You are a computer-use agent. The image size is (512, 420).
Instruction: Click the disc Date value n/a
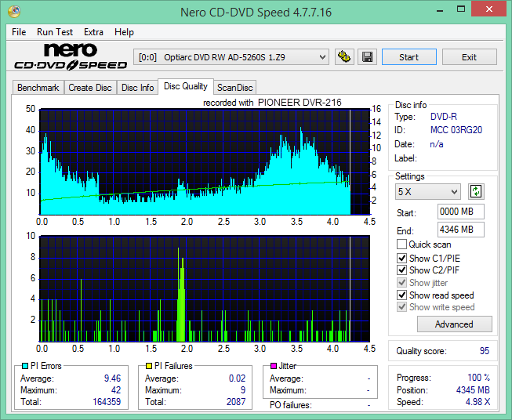coord(437,144)
